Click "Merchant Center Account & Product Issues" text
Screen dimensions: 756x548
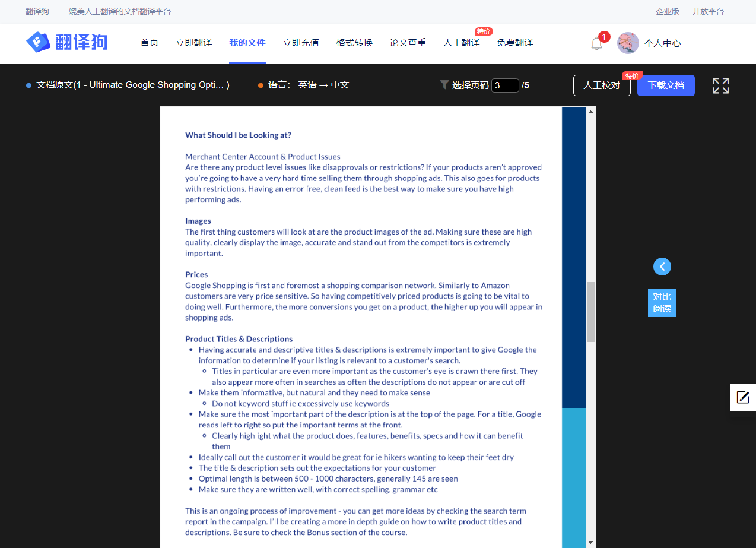[x=263, y=157]
